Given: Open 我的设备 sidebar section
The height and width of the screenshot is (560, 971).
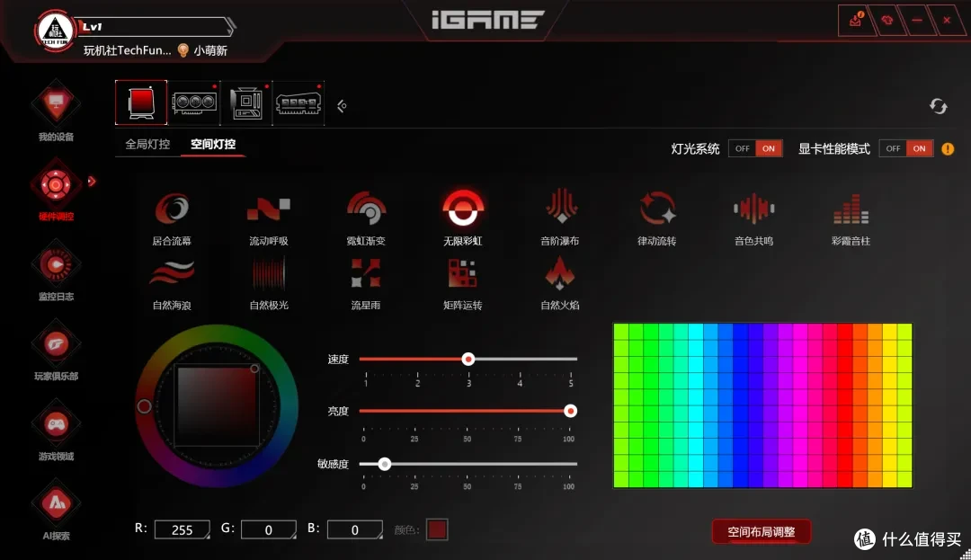Looking at the screenshot, I should [56, 112].
